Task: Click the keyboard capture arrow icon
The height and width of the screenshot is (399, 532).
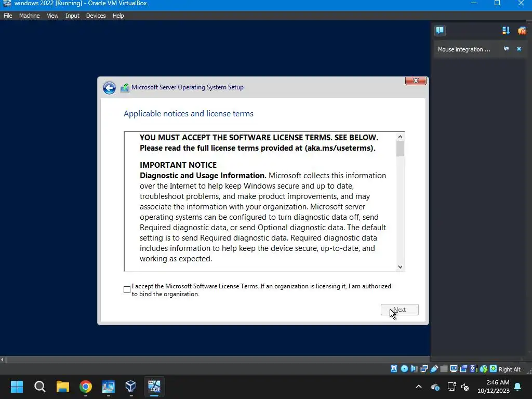Action: pyautogui.click(x=494, y=369)
